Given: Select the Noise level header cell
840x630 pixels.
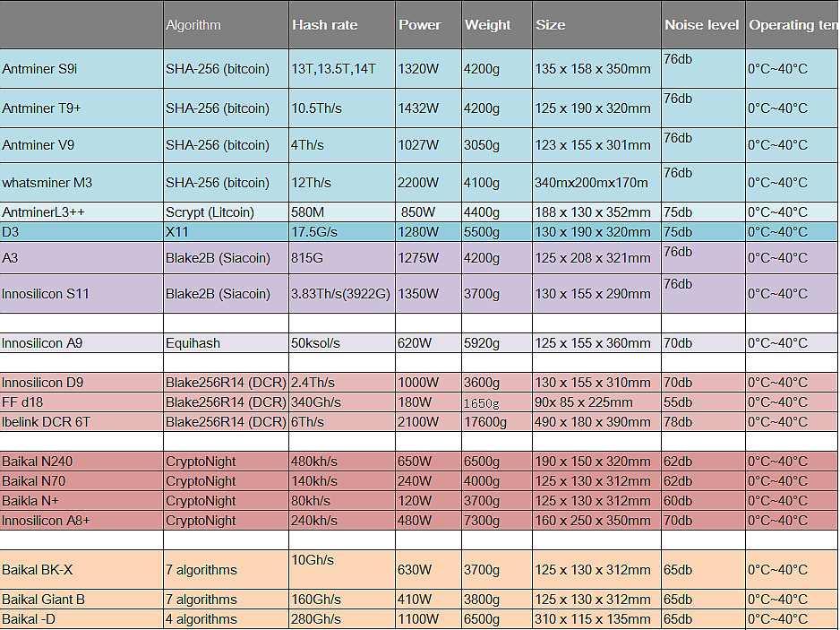Looking at the screenshot, I should click(x=703, y=25).
